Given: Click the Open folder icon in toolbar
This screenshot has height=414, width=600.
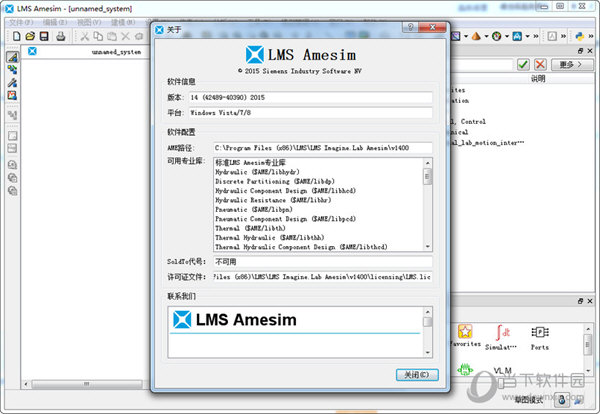Looking at the screenshot, I should [30, 36].
